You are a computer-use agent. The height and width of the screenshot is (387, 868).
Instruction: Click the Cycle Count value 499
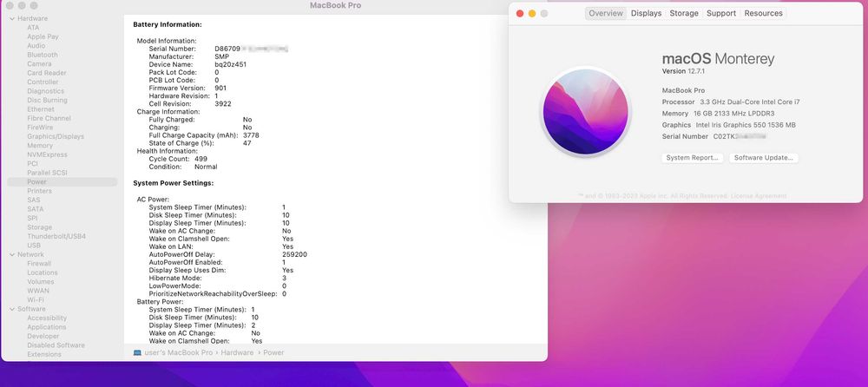pos(201,159)
